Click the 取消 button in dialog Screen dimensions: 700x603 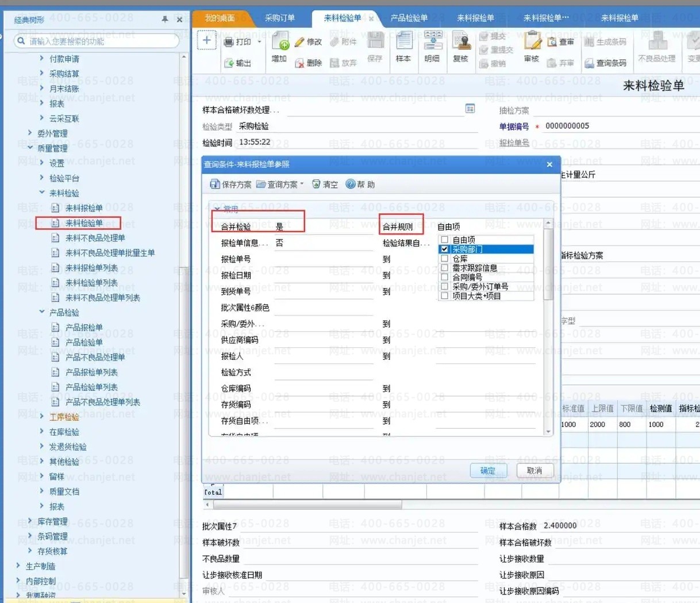(x=534, y=471)
